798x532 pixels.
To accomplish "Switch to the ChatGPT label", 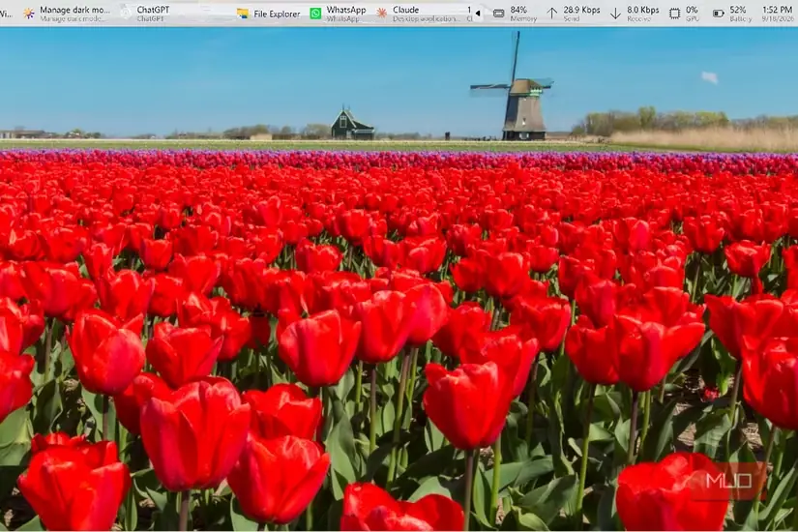I will coord(153,10).
